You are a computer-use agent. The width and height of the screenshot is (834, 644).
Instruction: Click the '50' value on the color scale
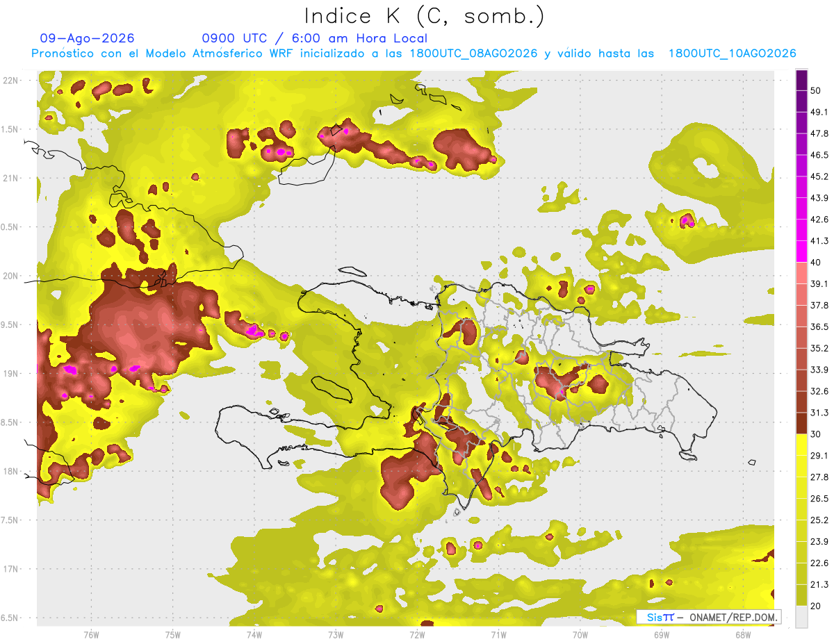point(817,91)
